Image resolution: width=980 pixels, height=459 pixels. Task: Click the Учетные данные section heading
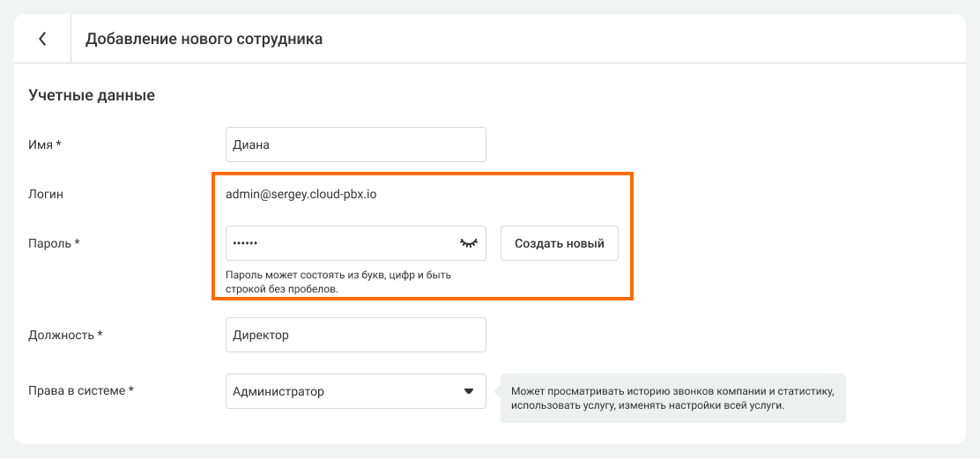pyautogui.click(x=92, y=95)
